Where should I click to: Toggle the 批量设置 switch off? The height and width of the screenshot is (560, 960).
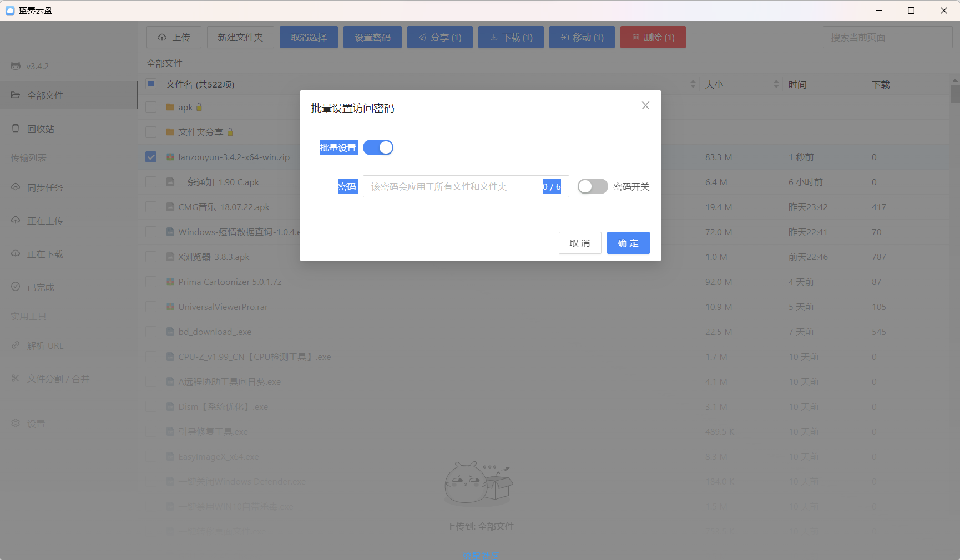(x=378, y=147)
